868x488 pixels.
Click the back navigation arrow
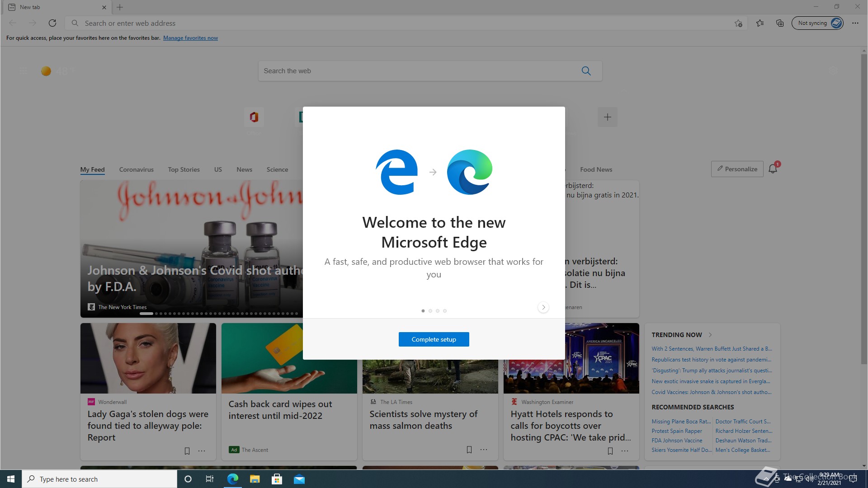click(13, 23)
